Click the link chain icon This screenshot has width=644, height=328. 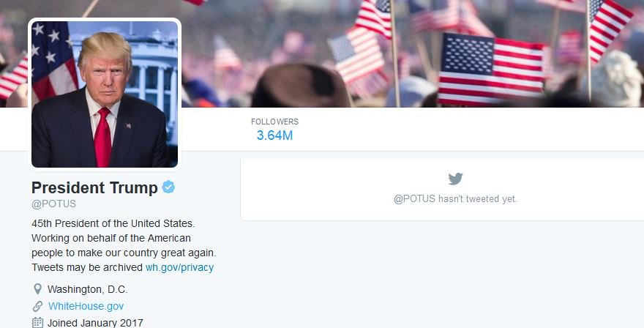pos(37,306)
